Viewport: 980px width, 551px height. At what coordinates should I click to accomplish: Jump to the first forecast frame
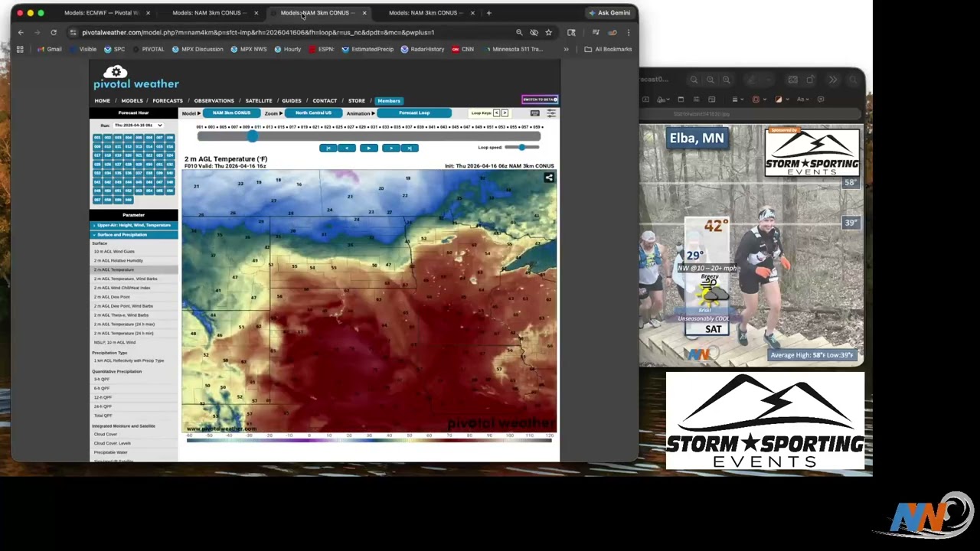click(328, 148)
